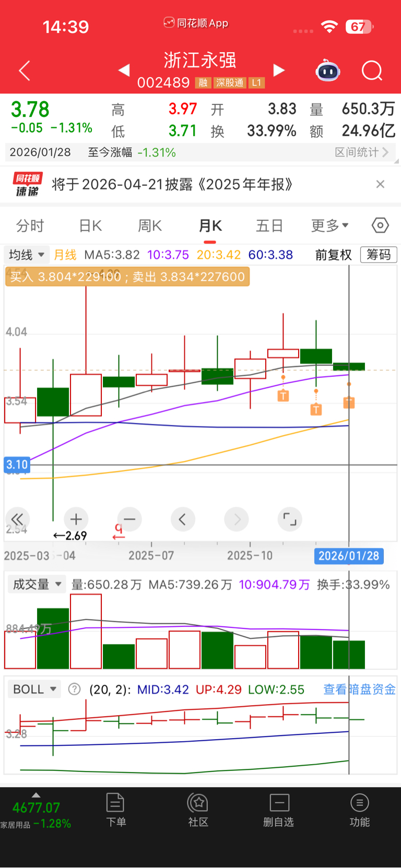The height and width of the screenshot is (868, 401).
Task: Tap the current price 3.78
Action: [30, 110]
